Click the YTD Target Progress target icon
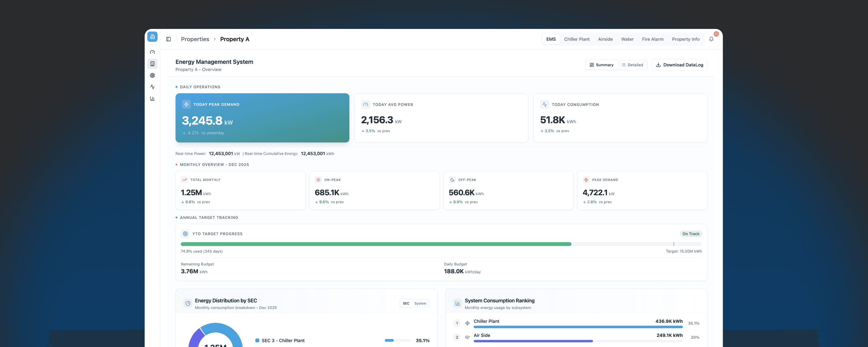The width and height of the screenshot is (868, 347). click(186, 234)
